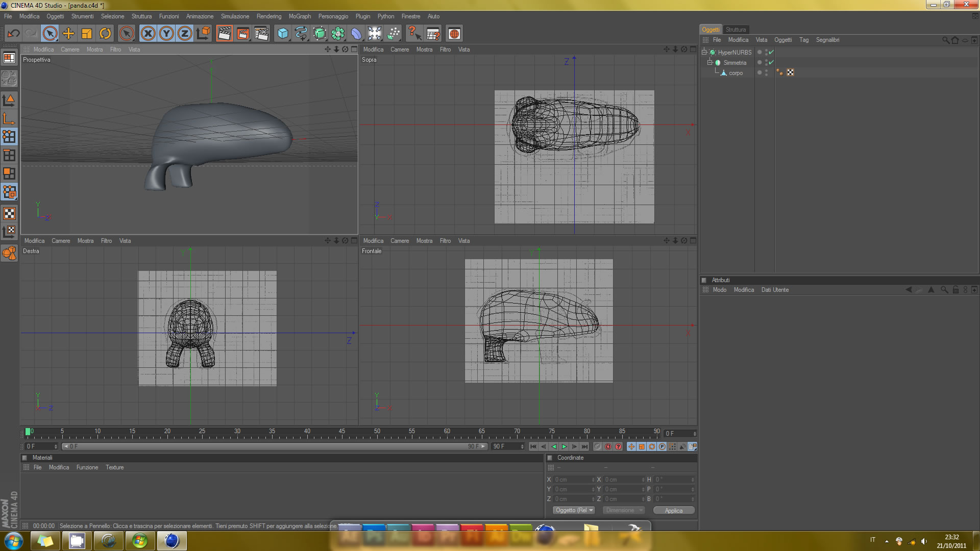Click the play forward button
980x551 pixels.
[565, 446]
